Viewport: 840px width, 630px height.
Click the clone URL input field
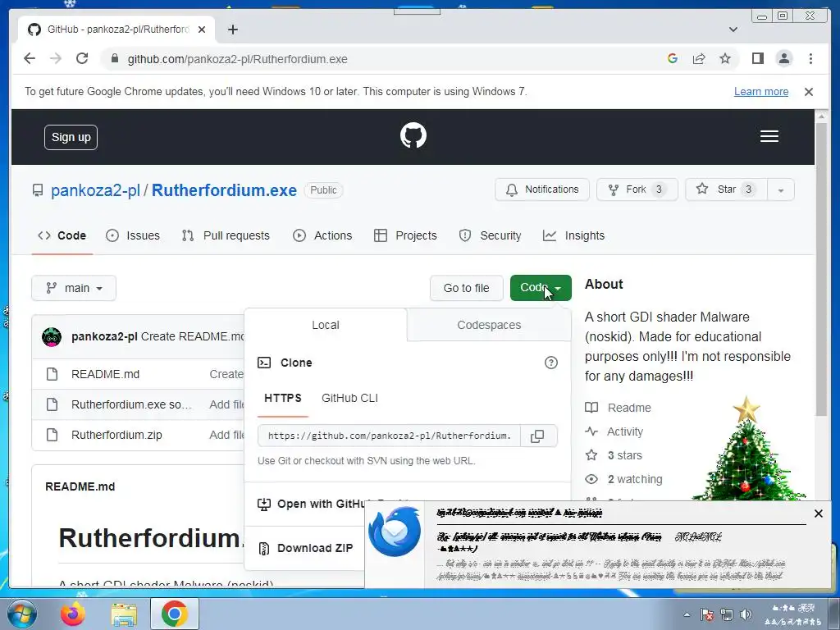coord(389,436)
